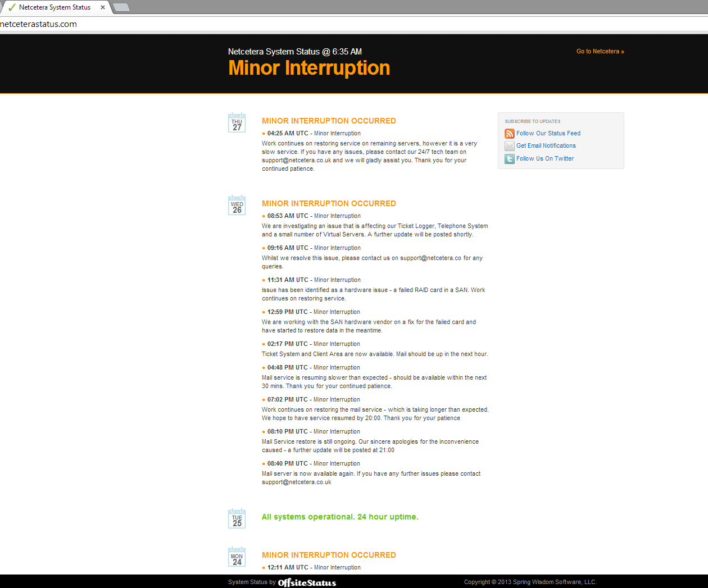Viewport: 708px width, 588px height.
Task: Click the MON 24 calendar icon
Action: 237,557
